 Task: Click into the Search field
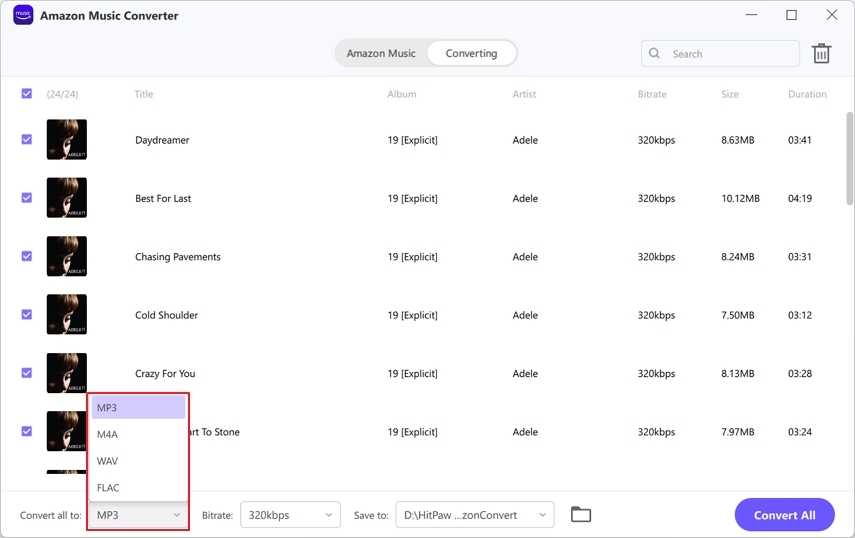tap(720, 53)
